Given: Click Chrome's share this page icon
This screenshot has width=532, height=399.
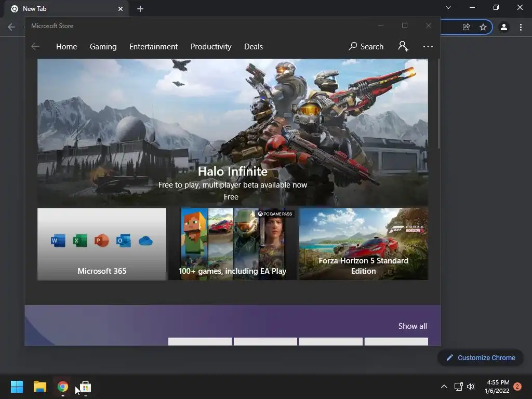Looking at the screenshot, I should [467, 27].
